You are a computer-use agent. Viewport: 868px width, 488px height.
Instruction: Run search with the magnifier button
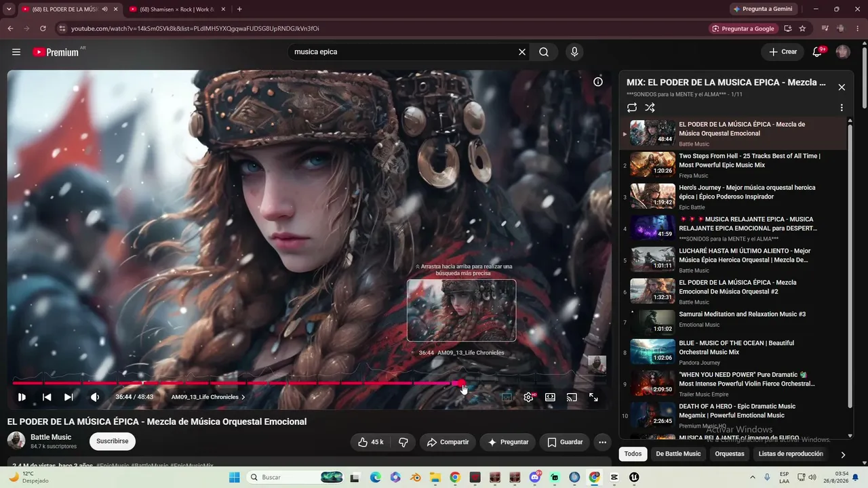(544, 52)
